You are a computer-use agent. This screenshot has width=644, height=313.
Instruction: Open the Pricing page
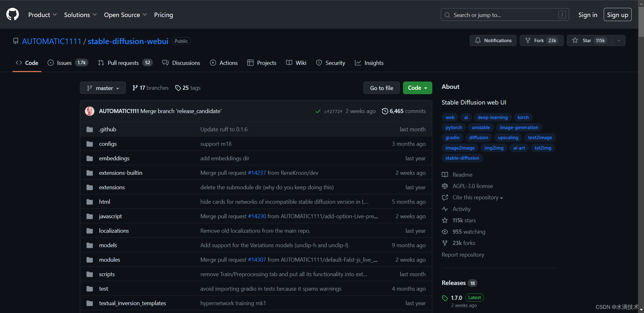[164, 15]
